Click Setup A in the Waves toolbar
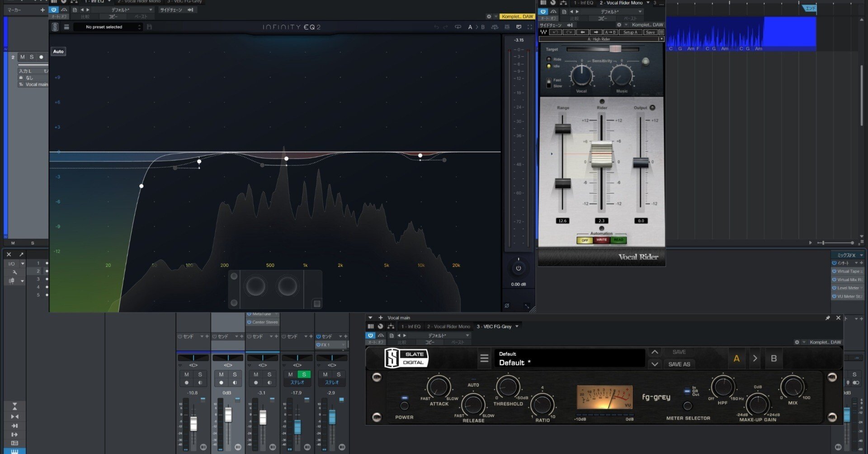The height and width of the screenshot is (454, 868). click(630, 33)
